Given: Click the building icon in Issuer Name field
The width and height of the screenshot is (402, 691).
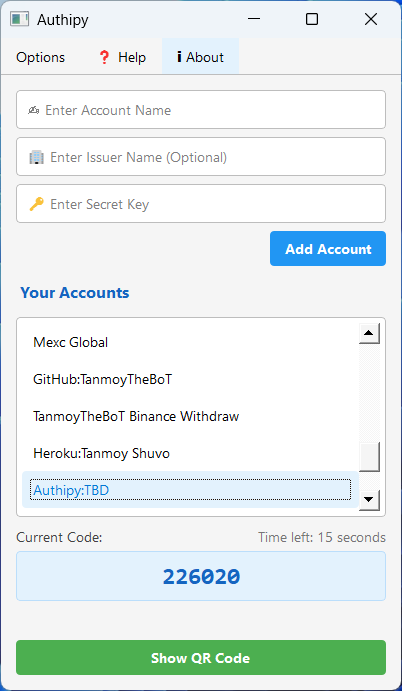Looking at the screenshot, I should point(36,157).
